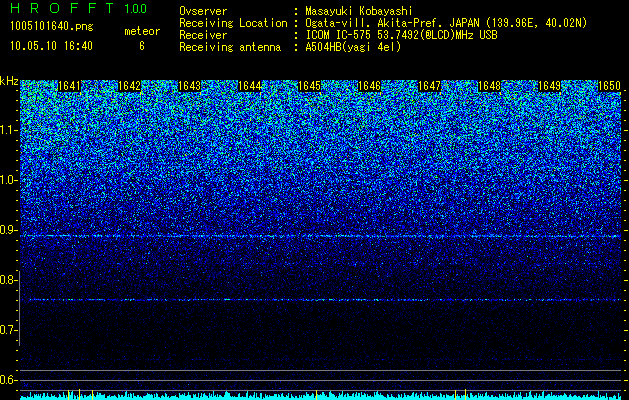Click the HROFFT title text
The width and height of the screenshot is (629, 400).
62,8
